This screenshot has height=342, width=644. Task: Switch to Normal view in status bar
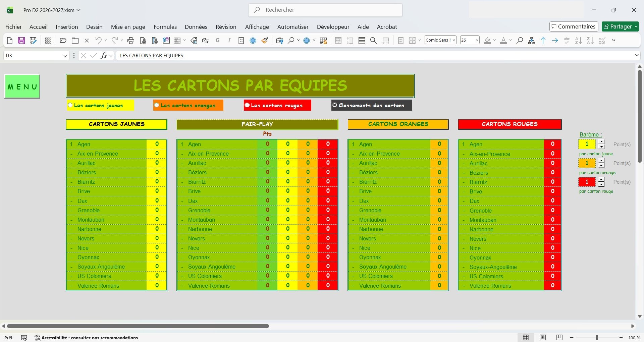pyautogui.click(x=526, y=338)
